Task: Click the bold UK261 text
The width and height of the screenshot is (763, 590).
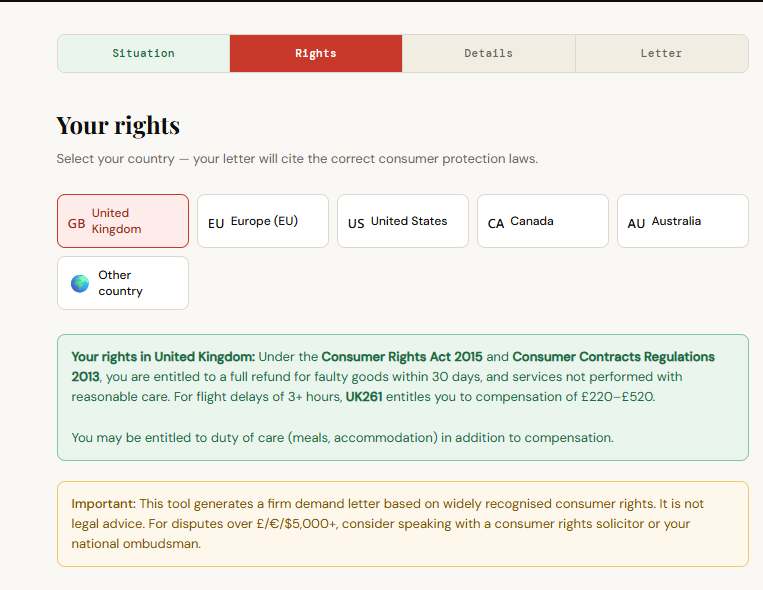Action: [364, 397]
